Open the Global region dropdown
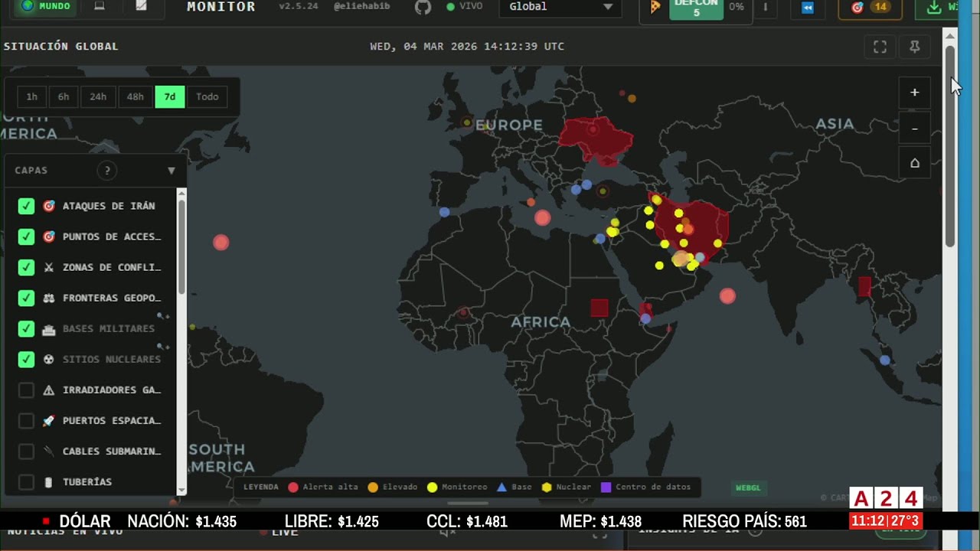Viewport: 980px width, 551px height. pos(560,7)
